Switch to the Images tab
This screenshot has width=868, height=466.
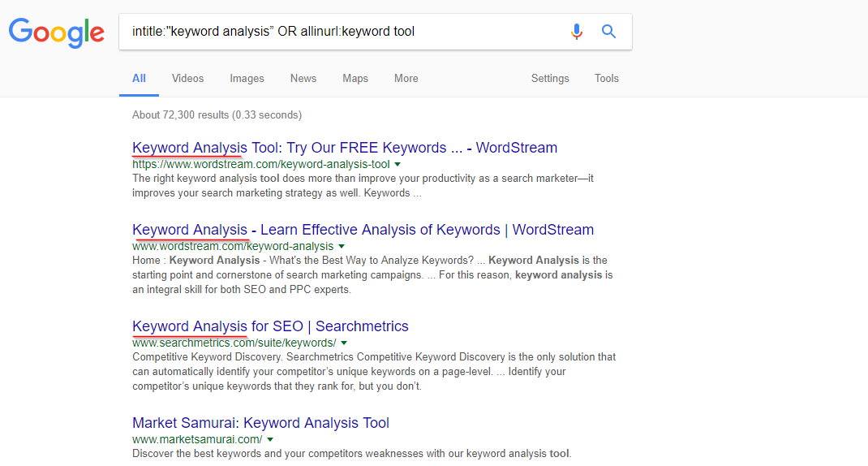point(247,79)
